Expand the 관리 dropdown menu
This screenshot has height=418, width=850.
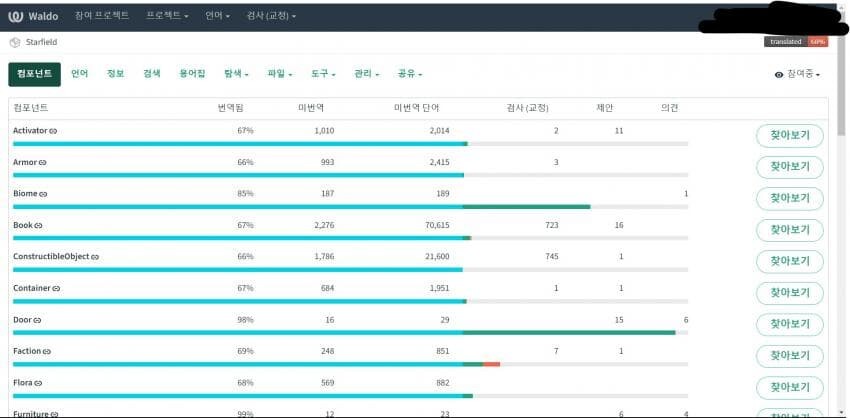click(366, 74)
